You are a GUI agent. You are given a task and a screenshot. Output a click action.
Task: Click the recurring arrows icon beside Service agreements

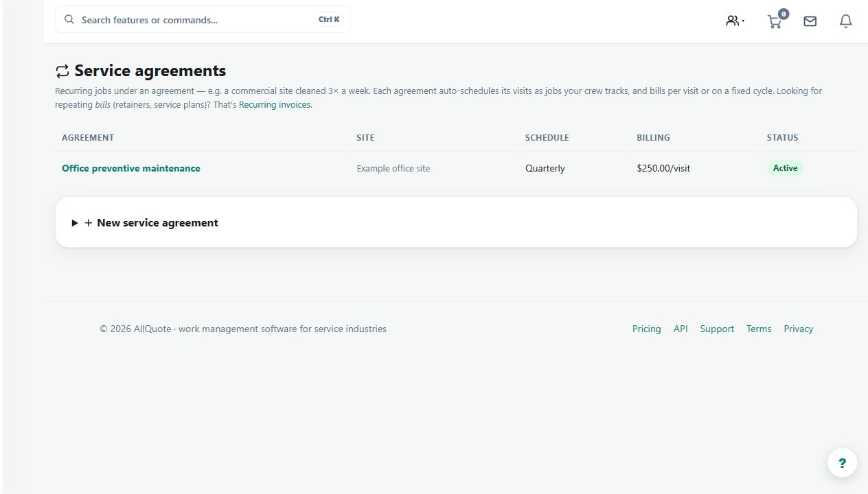coord(62,71)
